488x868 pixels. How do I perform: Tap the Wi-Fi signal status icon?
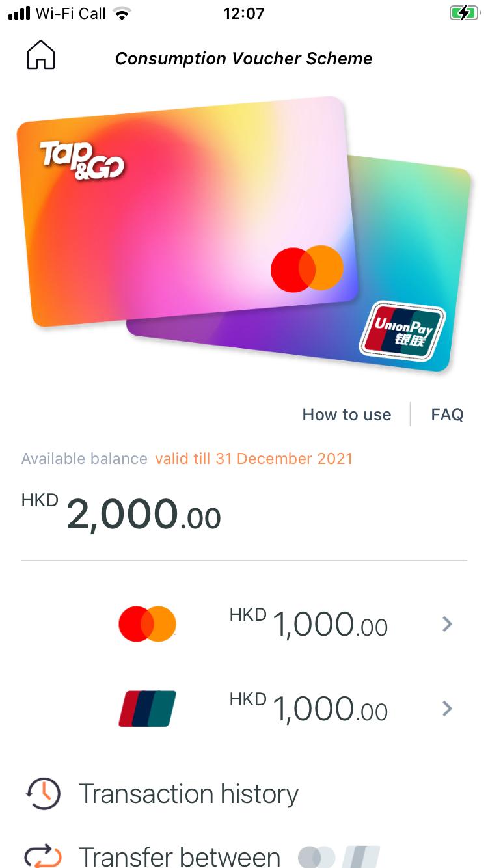(121, 13)
